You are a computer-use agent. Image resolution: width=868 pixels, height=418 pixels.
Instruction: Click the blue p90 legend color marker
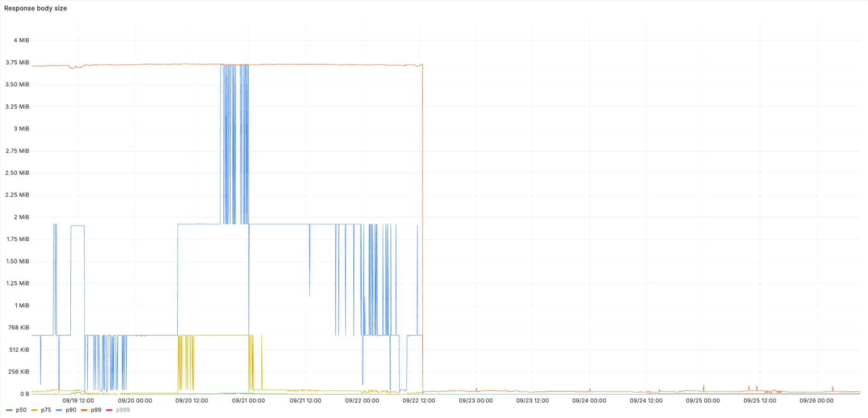pyautogui.click(x=59, y=410)
